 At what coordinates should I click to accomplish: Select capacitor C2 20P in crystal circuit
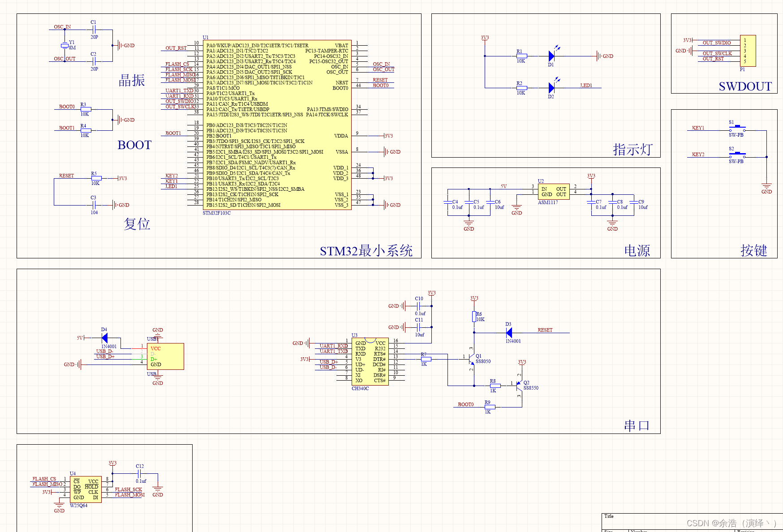94,61
